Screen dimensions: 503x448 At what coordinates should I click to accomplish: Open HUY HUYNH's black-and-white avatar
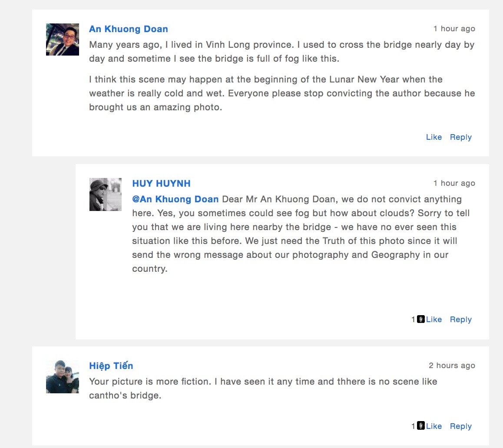pos(106,194)
